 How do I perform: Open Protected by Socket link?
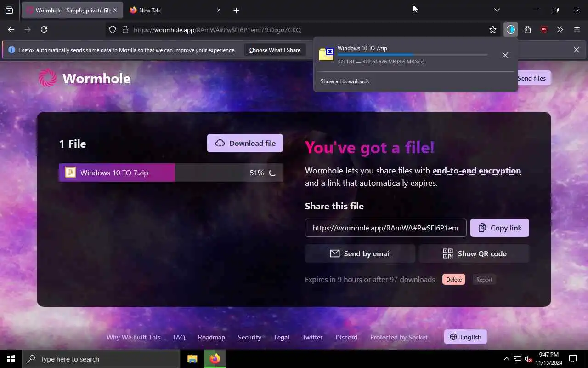(x=399, y=337)
